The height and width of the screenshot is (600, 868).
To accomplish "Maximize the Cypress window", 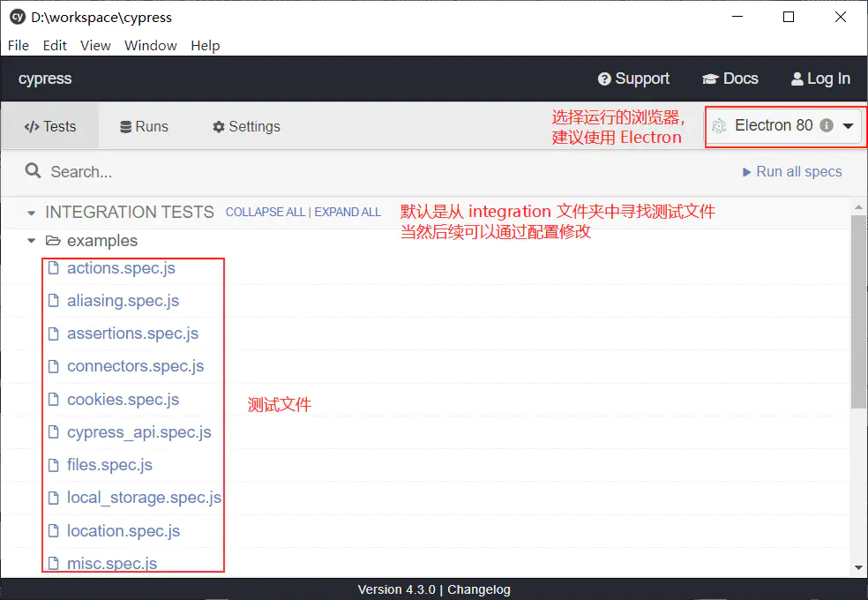I will pos(789,17).
